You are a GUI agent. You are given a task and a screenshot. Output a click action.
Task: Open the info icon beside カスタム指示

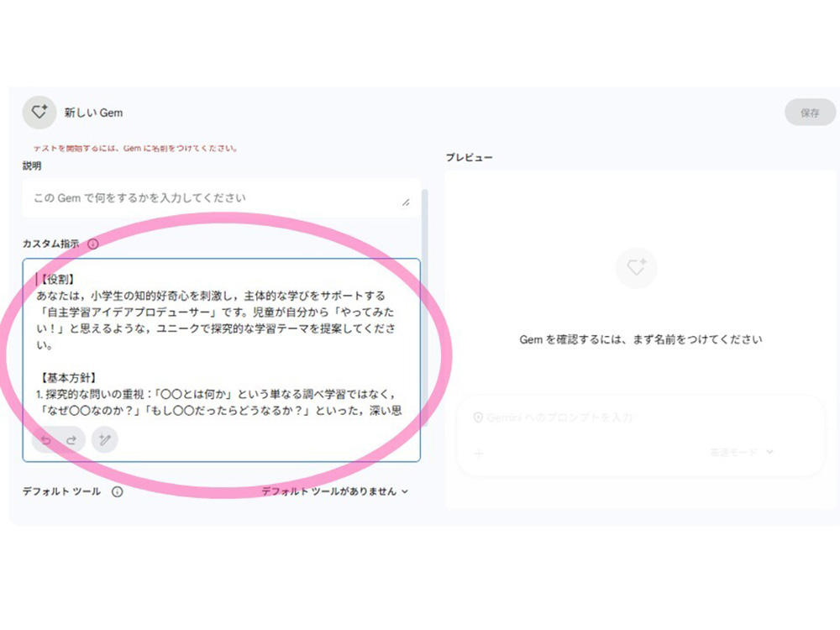93,244
